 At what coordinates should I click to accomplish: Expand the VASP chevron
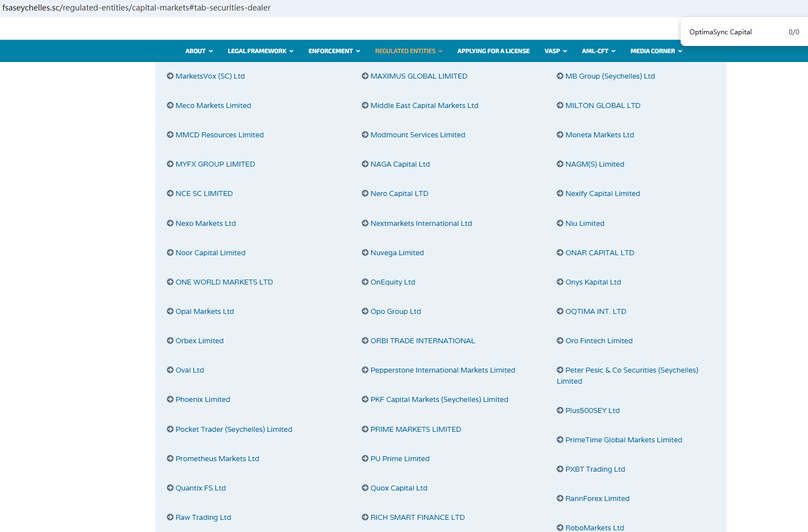[x=565, y=51]
